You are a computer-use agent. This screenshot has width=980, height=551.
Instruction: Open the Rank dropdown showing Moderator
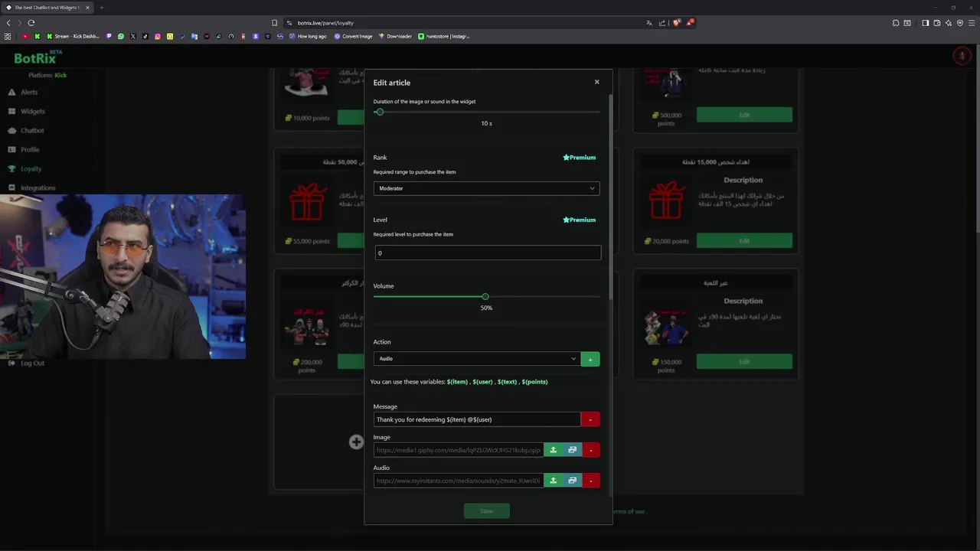486,188
